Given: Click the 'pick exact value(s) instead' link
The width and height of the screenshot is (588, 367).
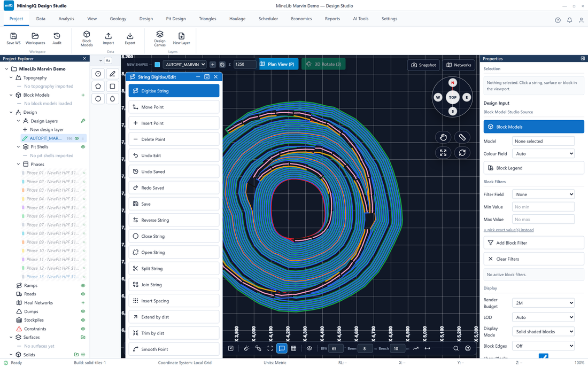Looking at the screenshot, I should point(508,230).
